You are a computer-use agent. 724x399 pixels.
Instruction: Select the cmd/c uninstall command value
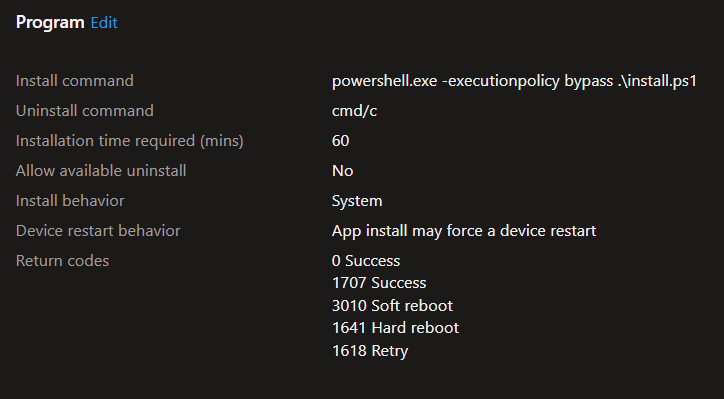(x=354, y=111)
